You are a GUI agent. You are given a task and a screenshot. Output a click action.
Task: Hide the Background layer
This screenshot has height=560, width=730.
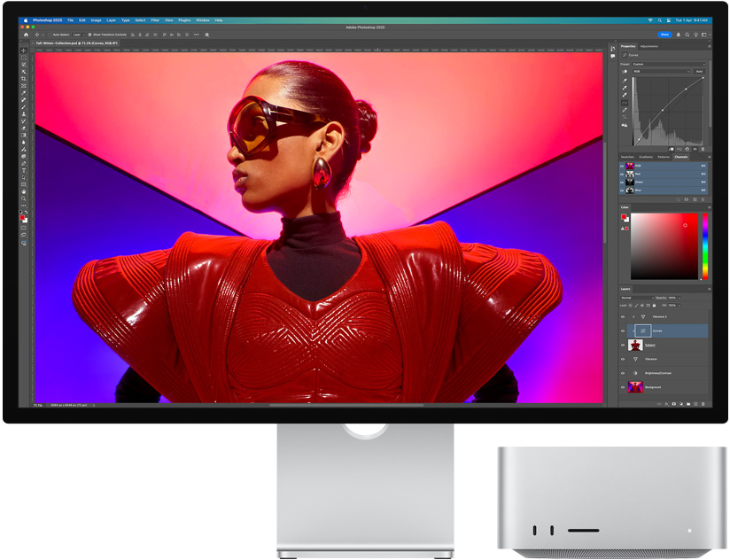click(x=623, y=386)
